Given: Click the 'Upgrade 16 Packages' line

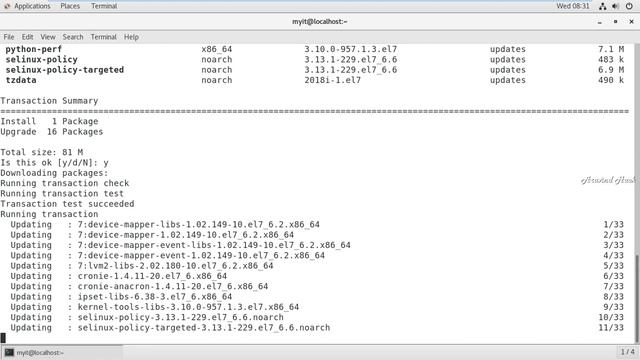Looking at the screenshot, I should pyautogui.click(x=52, y=132).
